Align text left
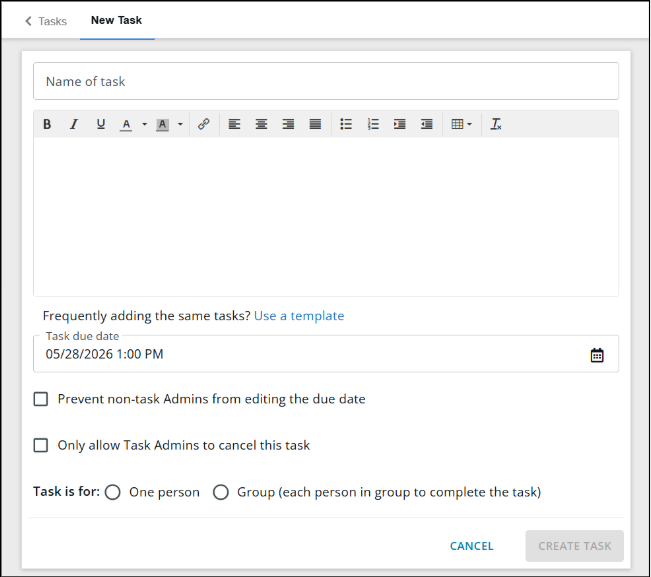The width and height of the screenshot is (651, 577). 235,124
